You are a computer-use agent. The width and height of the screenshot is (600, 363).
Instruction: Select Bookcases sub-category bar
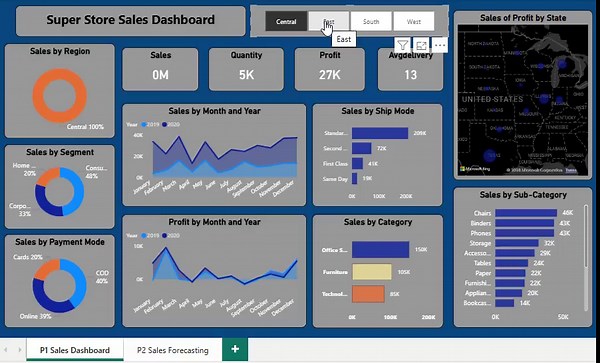[x=504, y=303]
